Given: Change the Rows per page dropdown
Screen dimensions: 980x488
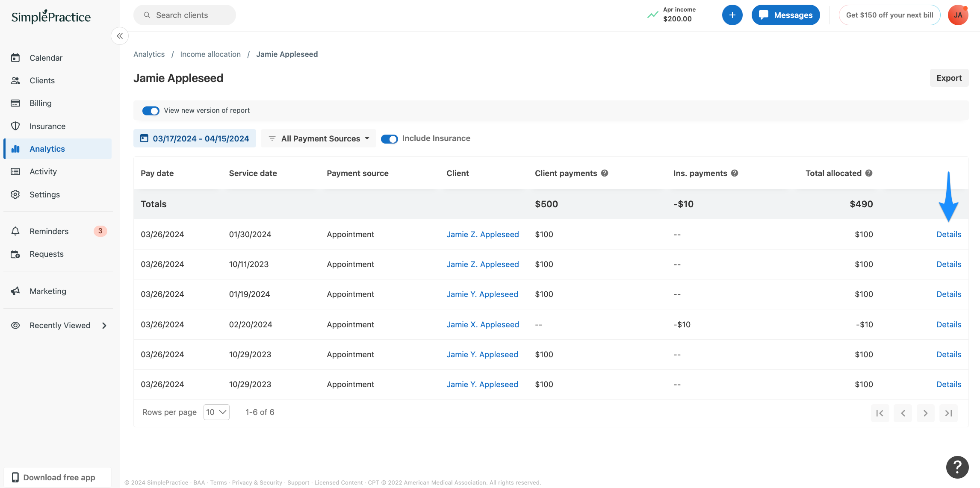Looking at the screenshot, I should (216, 412).
